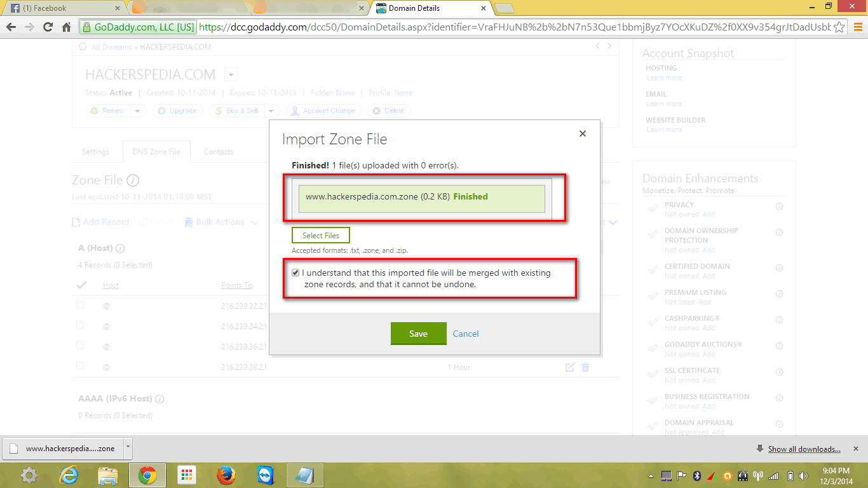This screenshot has width=868, height=488.
Task: Open a new browser tab
Action: pos(504,8)
